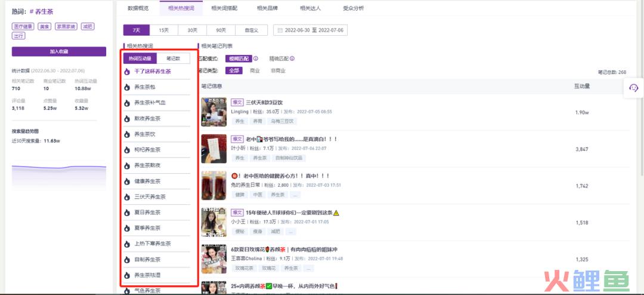
Task: Click the 出行 category tag
Action: [x=18, y=36]
